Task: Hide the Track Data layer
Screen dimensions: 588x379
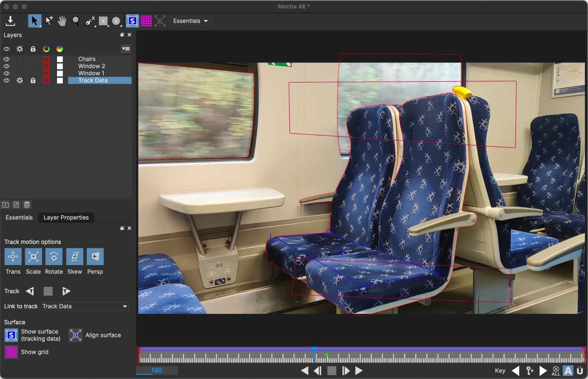Action: click(6, 80)
